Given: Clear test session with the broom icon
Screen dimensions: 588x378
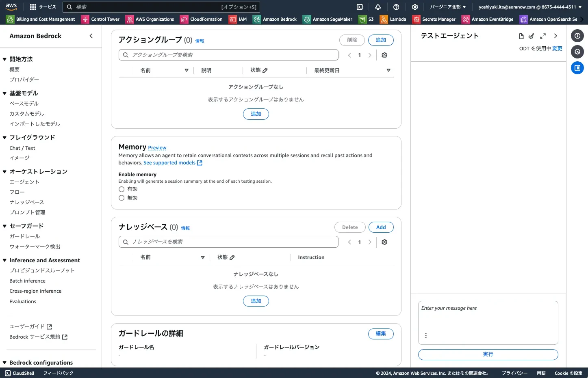Looking at the screenshot, I should click(x=531, y=36).
